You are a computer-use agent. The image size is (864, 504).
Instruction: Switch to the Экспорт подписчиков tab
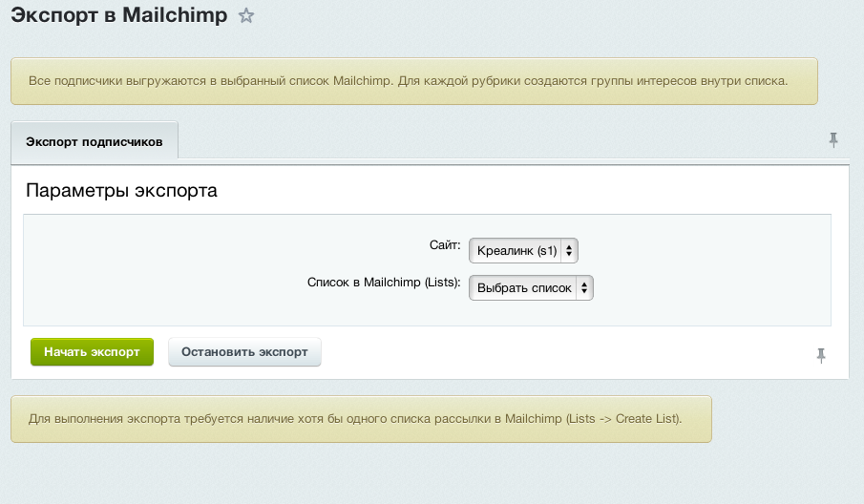[x=95, y=141]
